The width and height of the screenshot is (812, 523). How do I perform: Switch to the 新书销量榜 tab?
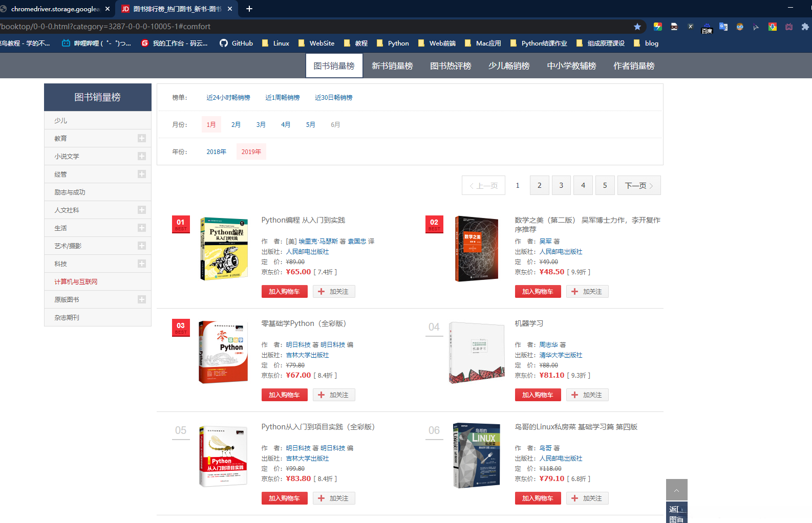(392, 66)
